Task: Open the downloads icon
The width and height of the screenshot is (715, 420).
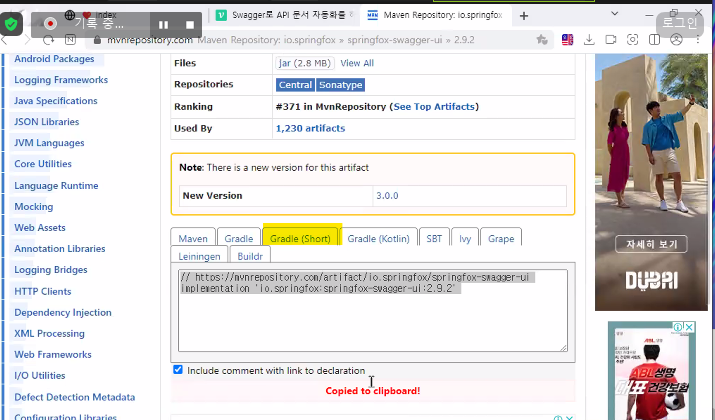Action: [589, 40]
